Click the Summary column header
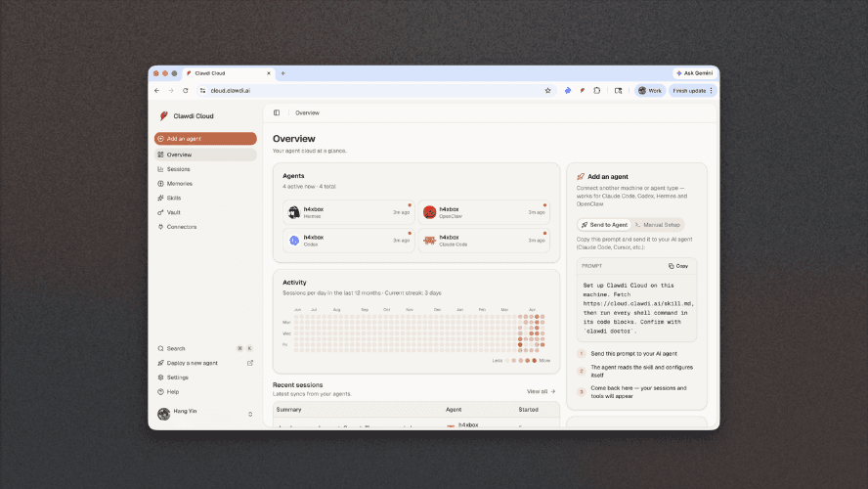Viewport: 868px width, 489px height. coord(289,409)
